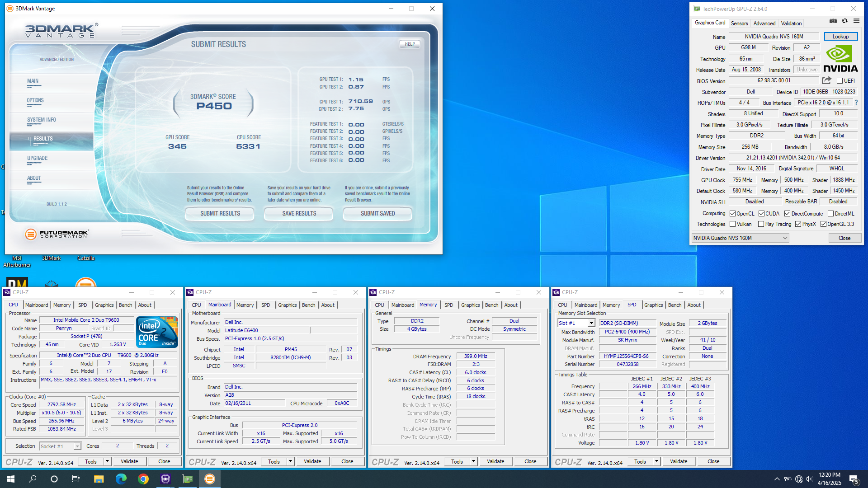Toggle the CUDA checkbox
This screenshot has width=868, height=488.
click(761, 214)
